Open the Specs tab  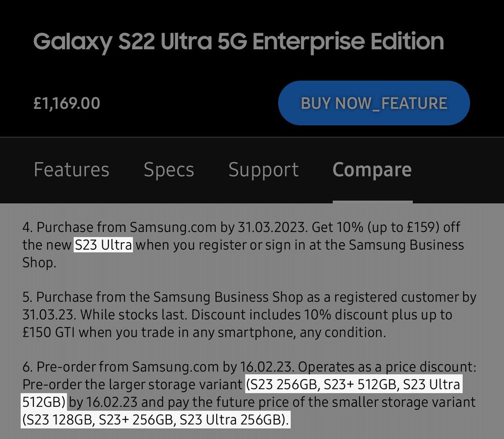(168, 170)
